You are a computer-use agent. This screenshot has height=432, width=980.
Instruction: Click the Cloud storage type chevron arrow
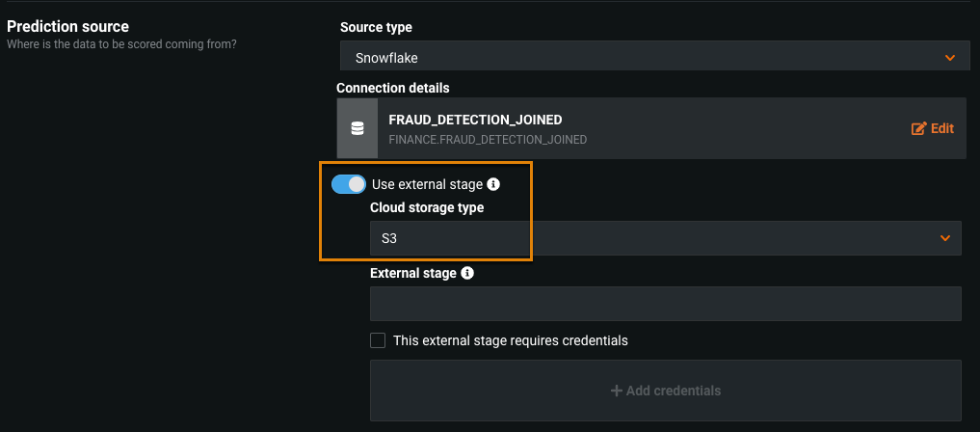pyautogui.click(x=945, y=238)
